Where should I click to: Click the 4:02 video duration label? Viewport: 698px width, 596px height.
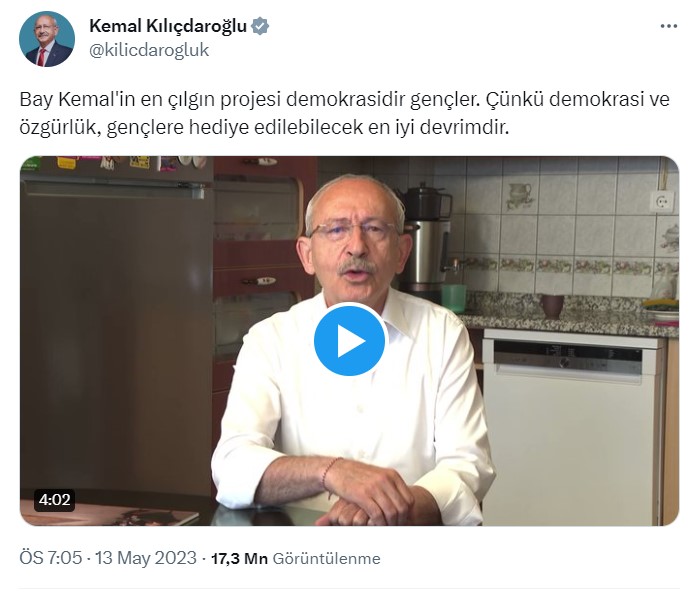point(54,500)
